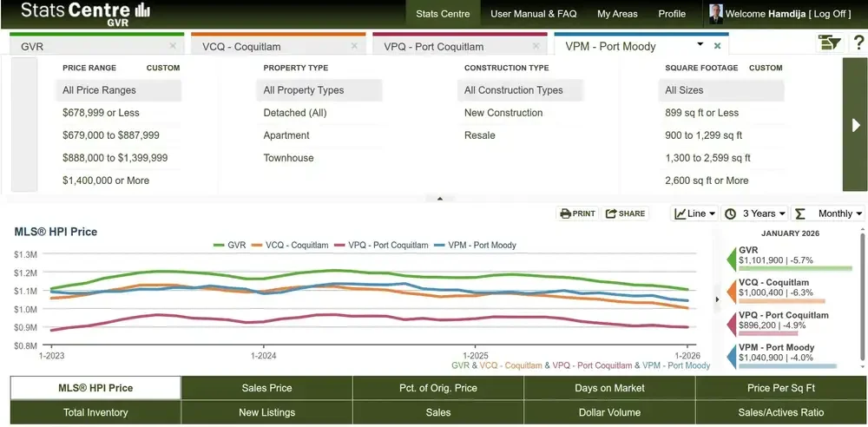The image size is (868, 427).
Task: Select Detached (All) property type
Action: [319, 113]
